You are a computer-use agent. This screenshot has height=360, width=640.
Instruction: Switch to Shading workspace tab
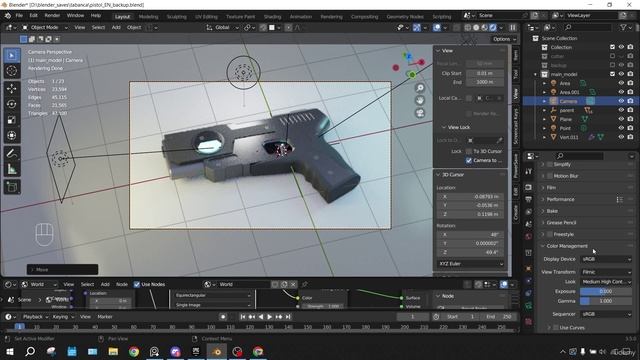pyautogui.click(x=272, y=17)
